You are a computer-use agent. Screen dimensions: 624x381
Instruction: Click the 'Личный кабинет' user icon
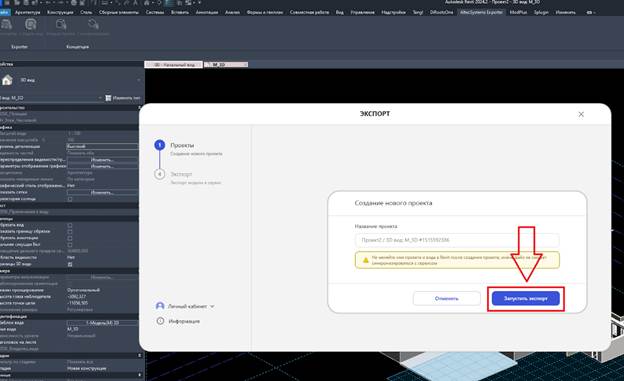160,306
